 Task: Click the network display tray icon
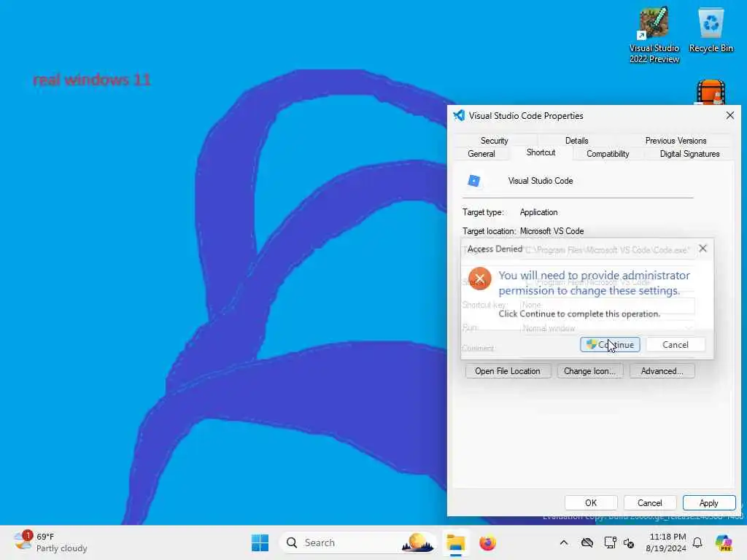[610, 542]
